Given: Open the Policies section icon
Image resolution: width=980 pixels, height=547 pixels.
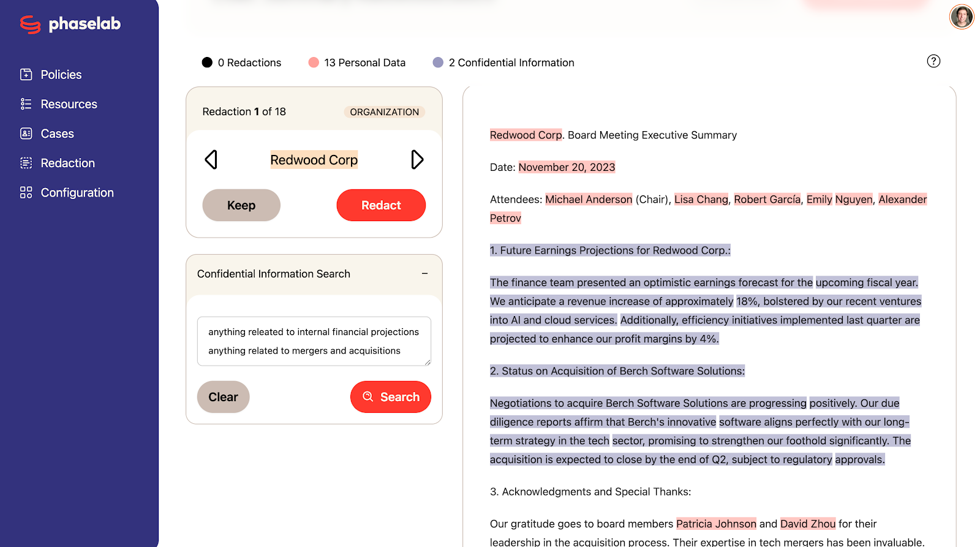Looking at the screenshot, I should point(26,75).
